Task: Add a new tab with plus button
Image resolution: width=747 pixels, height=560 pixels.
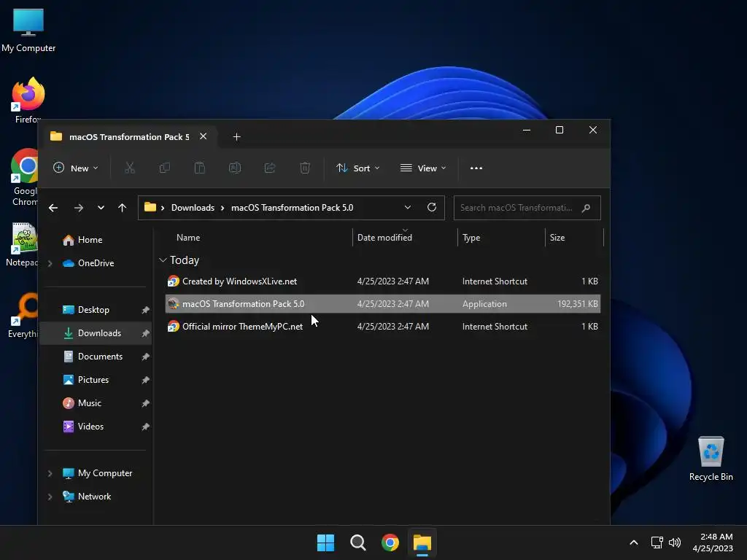Action: (236, 137)
